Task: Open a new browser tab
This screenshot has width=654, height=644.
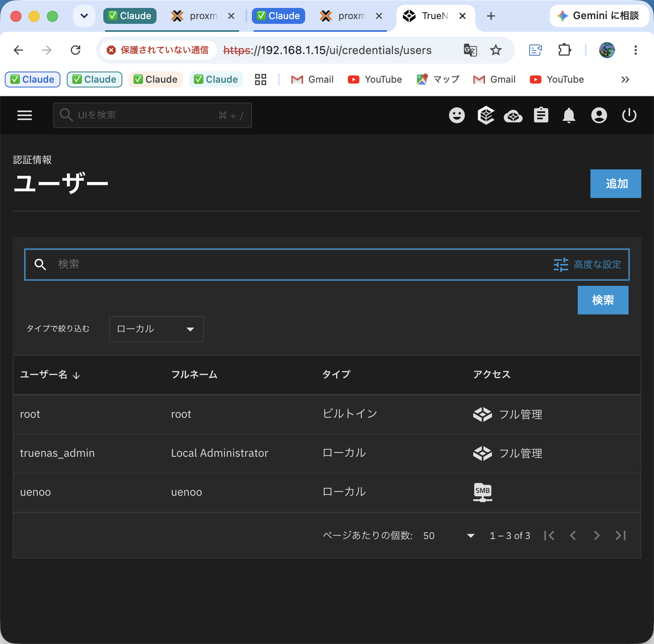Action: click(x=491, y=16)
